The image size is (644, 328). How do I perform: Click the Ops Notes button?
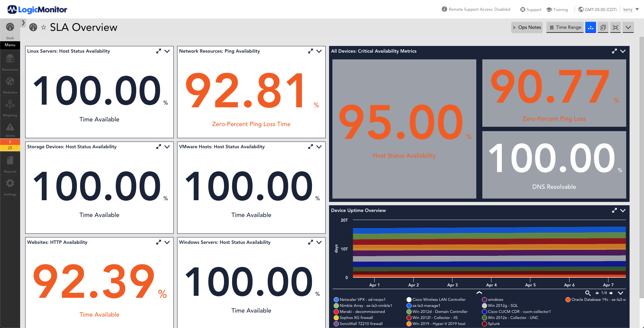pos(527,27)
